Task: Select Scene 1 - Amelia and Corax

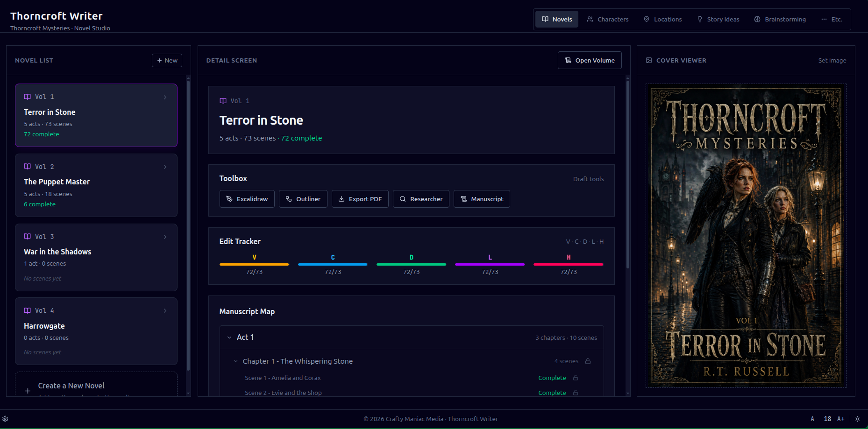Action: (283, 378)
